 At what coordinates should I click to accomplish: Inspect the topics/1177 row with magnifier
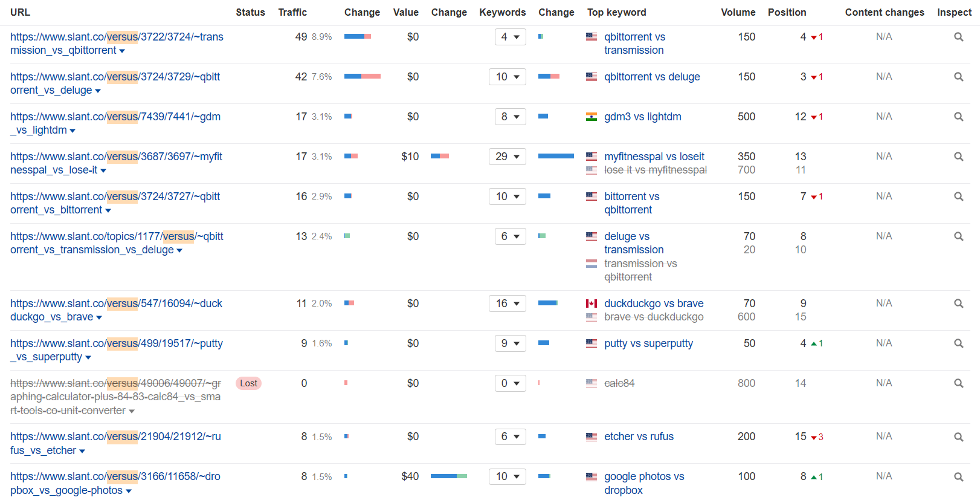click(958, 236)
